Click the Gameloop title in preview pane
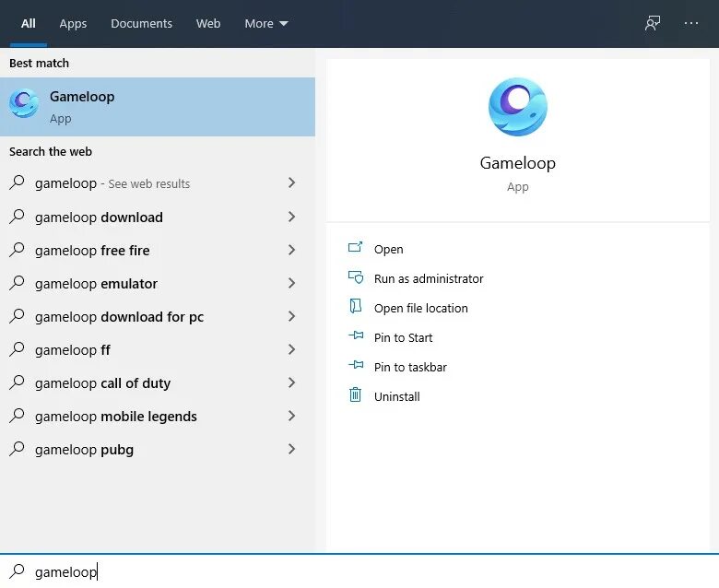 (x=518, y=163)
